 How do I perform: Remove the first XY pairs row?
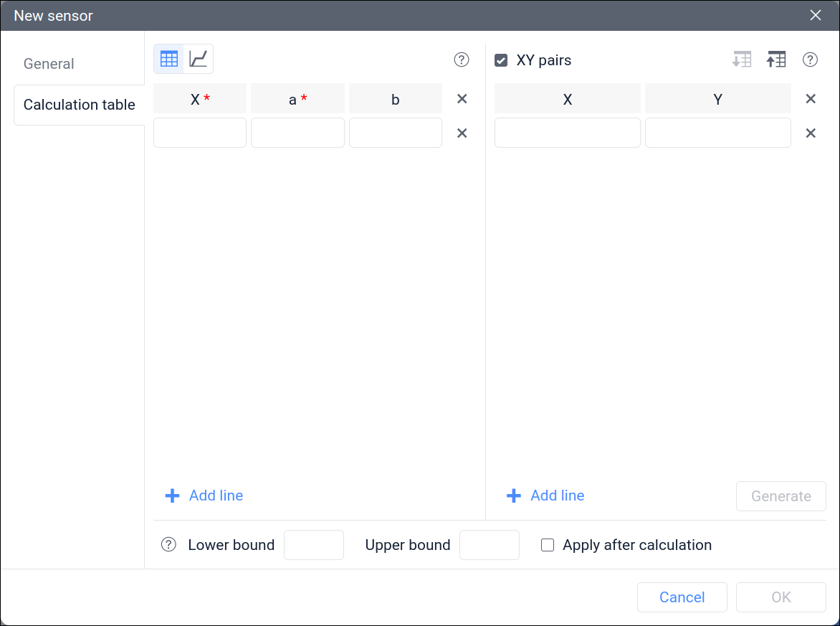point(811,133)
